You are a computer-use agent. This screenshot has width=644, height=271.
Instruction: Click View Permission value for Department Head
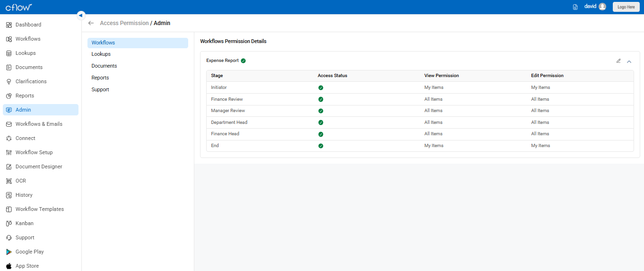pos(433,122)
